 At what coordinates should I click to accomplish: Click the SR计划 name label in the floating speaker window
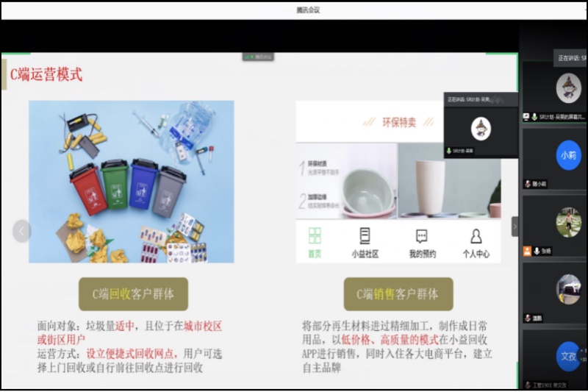click(463, 152)
